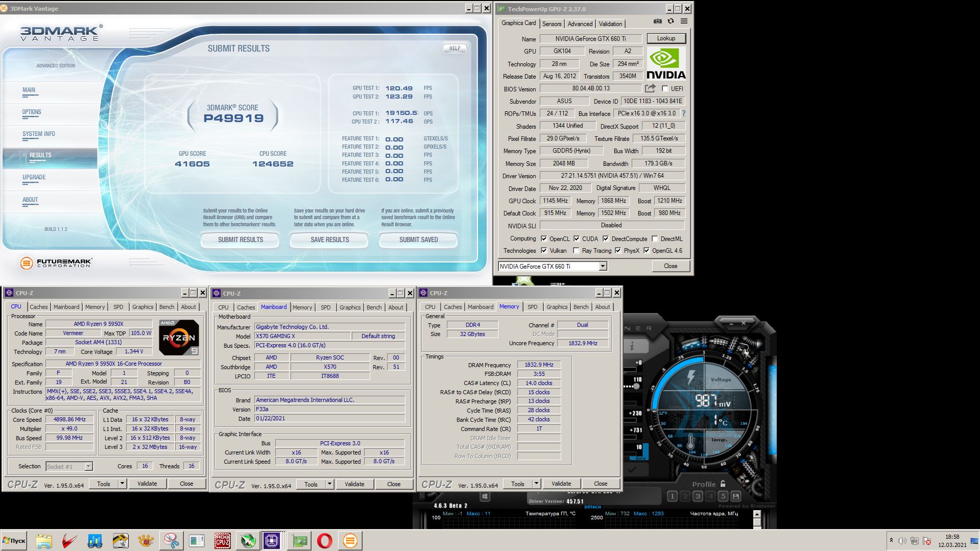Select Afterburner profile slot 5
The height and width of the screenshot is (551, 980).
[723, 496]
